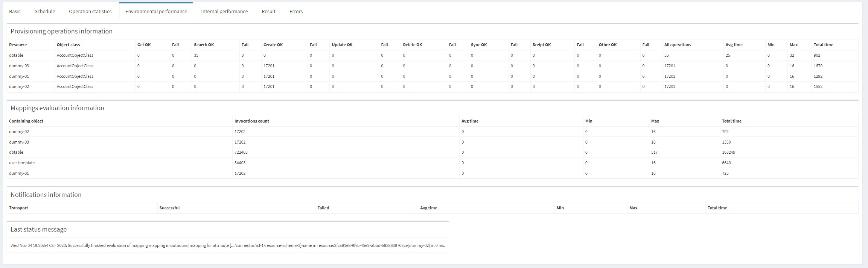
Task: Click user-template in the Mappings evaluation table
Action: coord(22,163)
